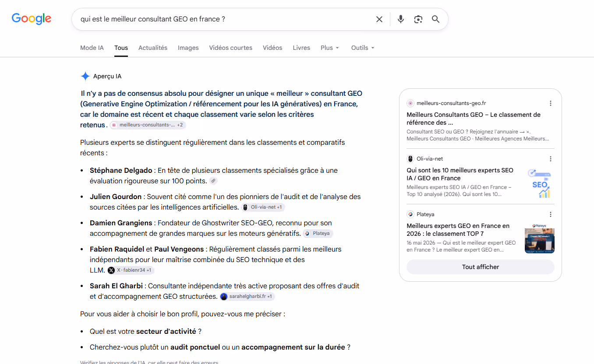Open the Livres tab
Viewport: 594px width, 364px height.
pos(301,48)
